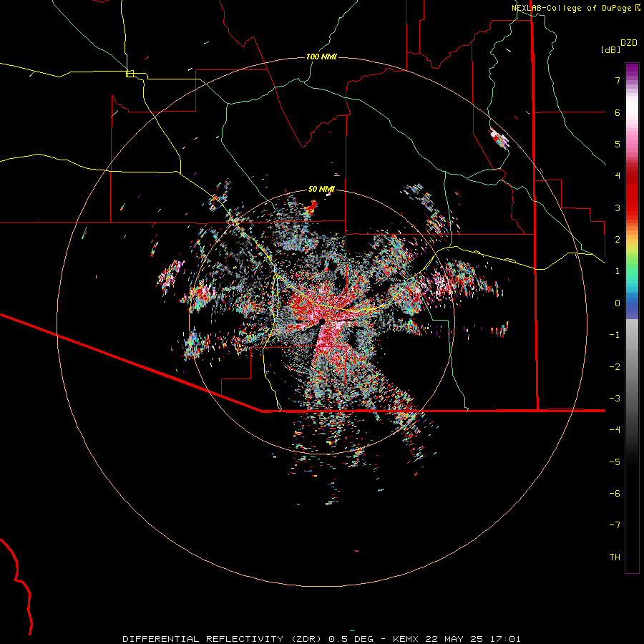Click the 2 value on color scale
The image size is (644, 644).
click(x=618, y=239)
